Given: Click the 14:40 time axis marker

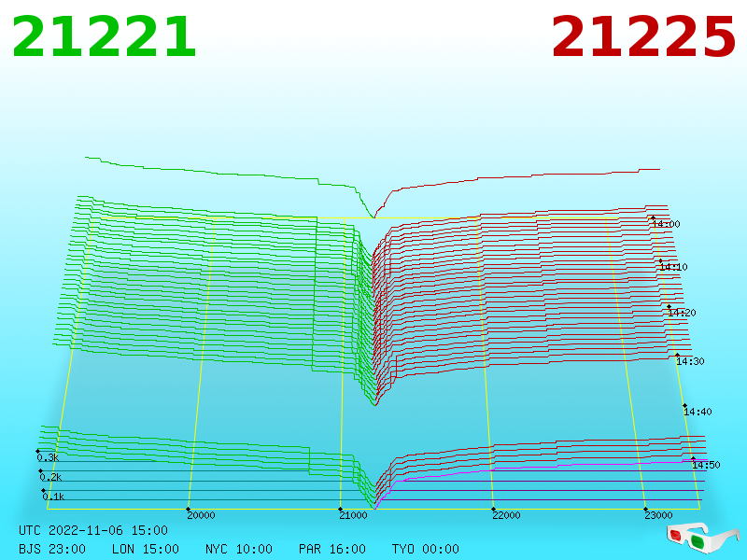Looking at the screenshot, I should click(698, 412).
